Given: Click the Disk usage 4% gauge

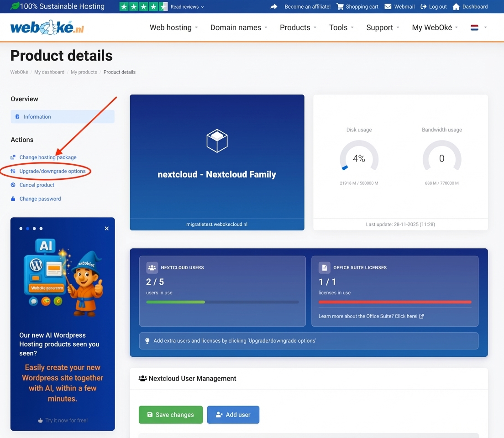Looking at the screenshot, I should coord(359,156).
